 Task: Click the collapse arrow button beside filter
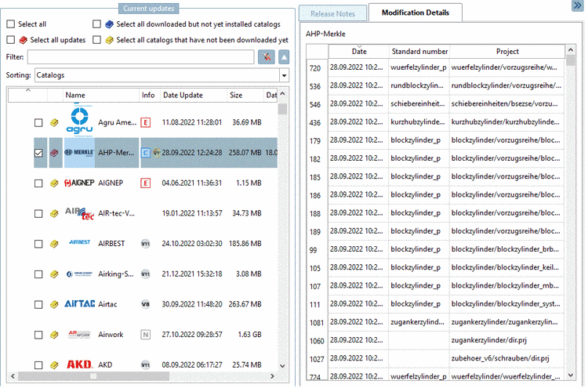tap(284, 57)
